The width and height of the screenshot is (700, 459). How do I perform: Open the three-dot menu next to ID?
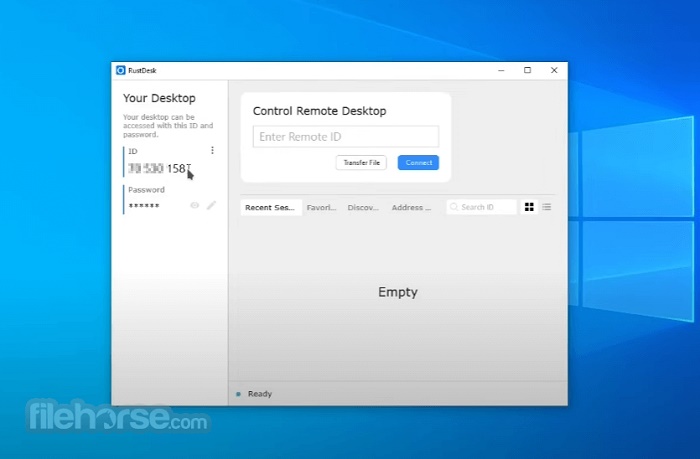(212, 151)
